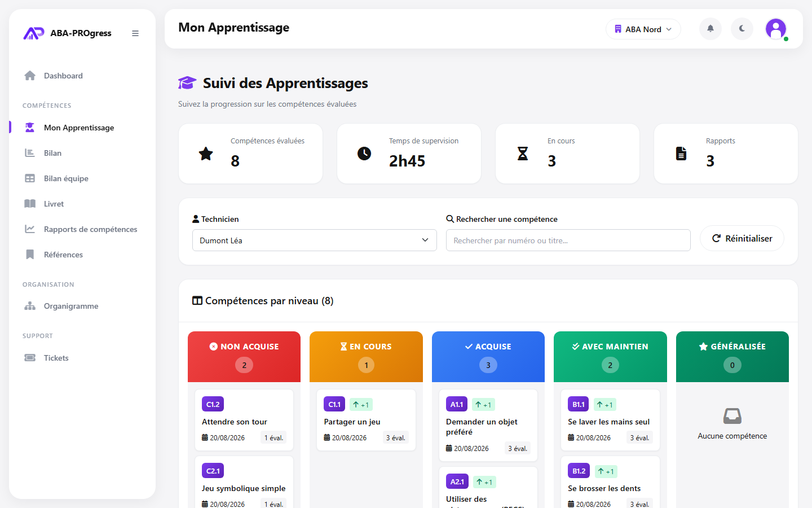This screenshot has width=812, height=508.
Task: Click 3 éval. on Partager un jeu
Action: click(x=396, y=437)
